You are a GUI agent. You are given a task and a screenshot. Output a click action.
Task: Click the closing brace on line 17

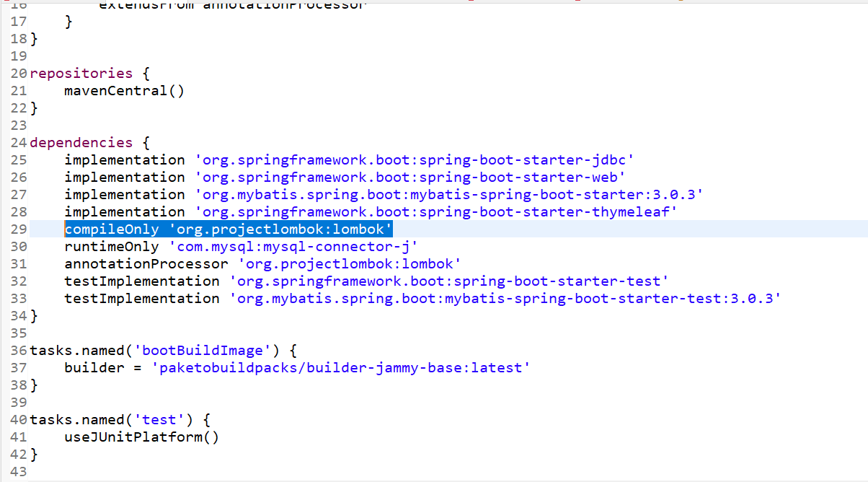coord(68,22)
